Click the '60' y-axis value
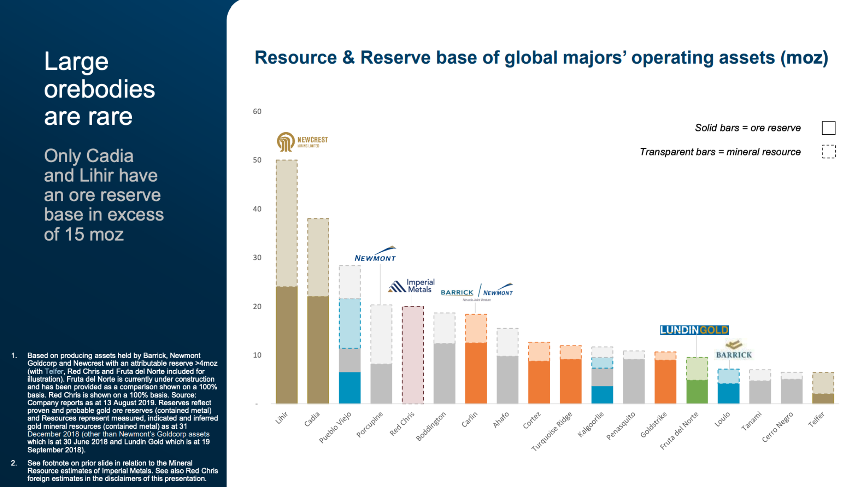868x487 pixels. tap(257, 111)
